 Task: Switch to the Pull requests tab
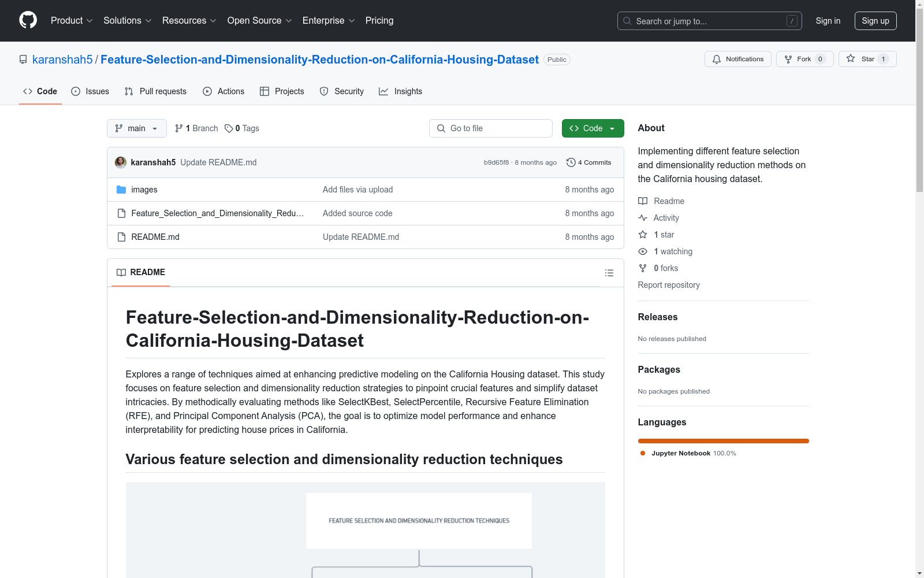[x=156, y=91]
